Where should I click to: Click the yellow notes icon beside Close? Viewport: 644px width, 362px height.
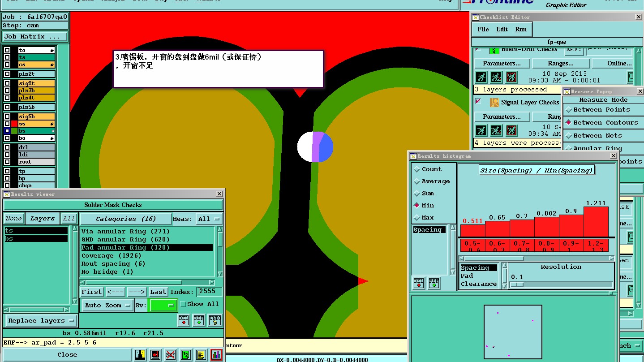point(201,355)
